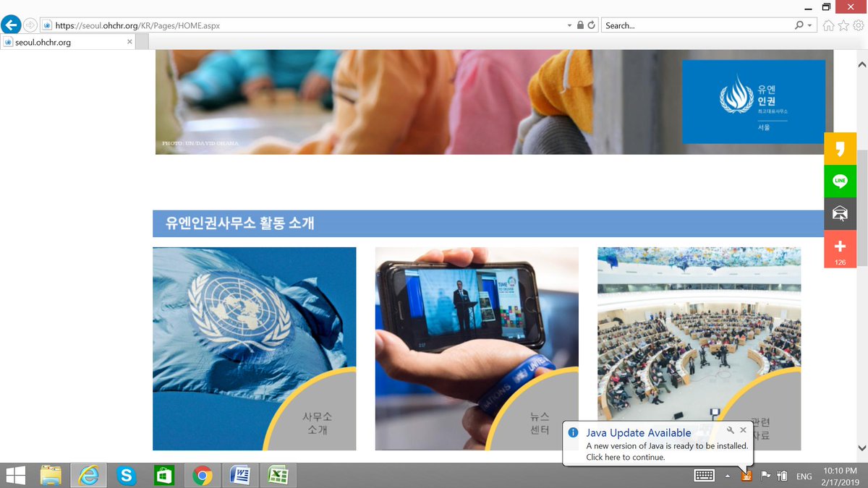Open Microsoft Excel from taskbar
Viewport: 868px width, 488px height.
(278, 475)
